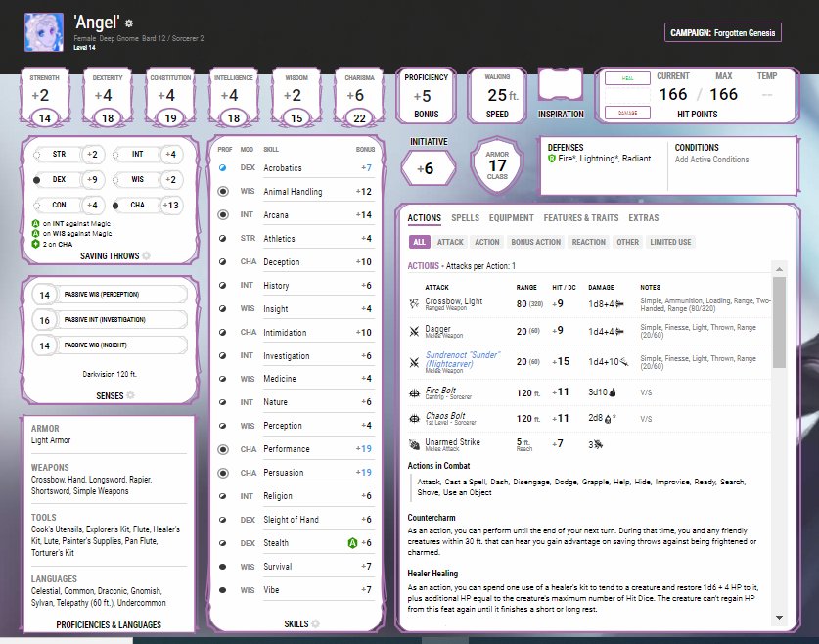Click Acrobatics proficiency indicator
This screenshot has height=644, width=819.
222,168
